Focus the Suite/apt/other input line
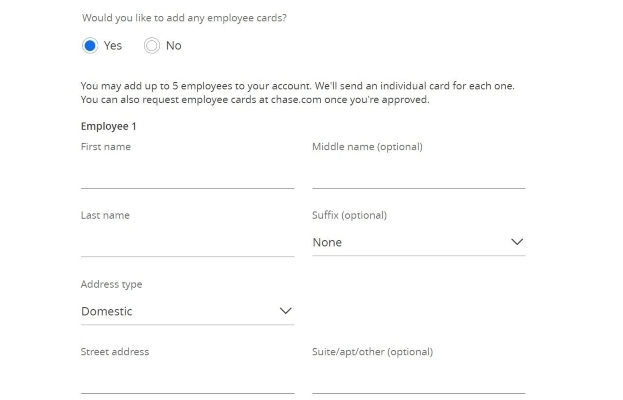Viewport: 623px width, 400px height. (418, 380)
